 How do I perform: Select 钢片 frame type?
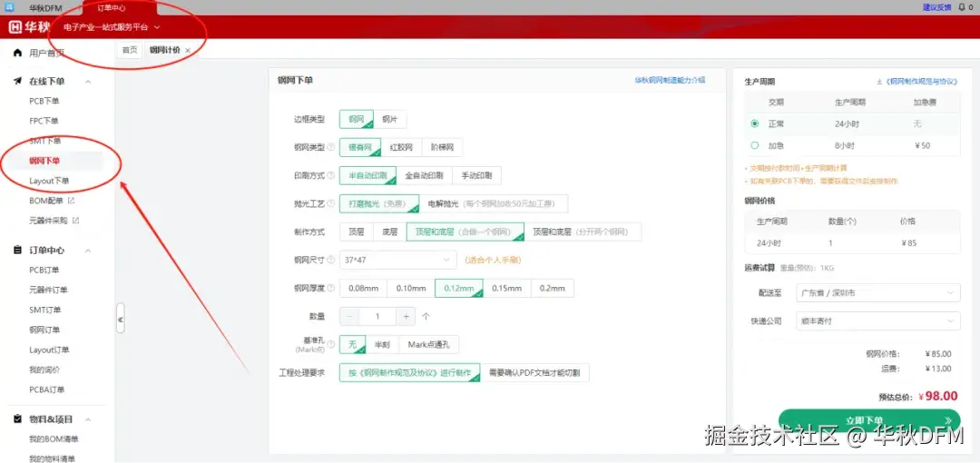coord(390,120)
